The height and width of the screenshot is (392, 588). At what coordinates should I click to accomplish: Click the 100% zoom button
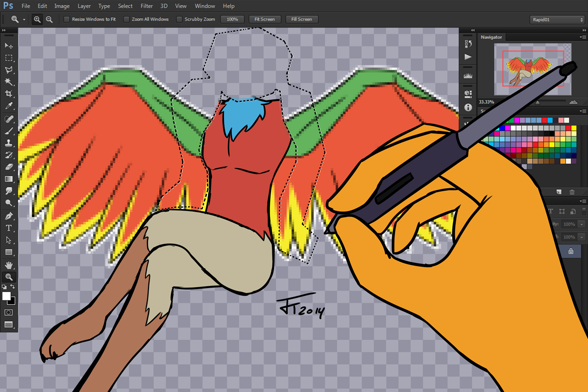click(x=232, y=19)
